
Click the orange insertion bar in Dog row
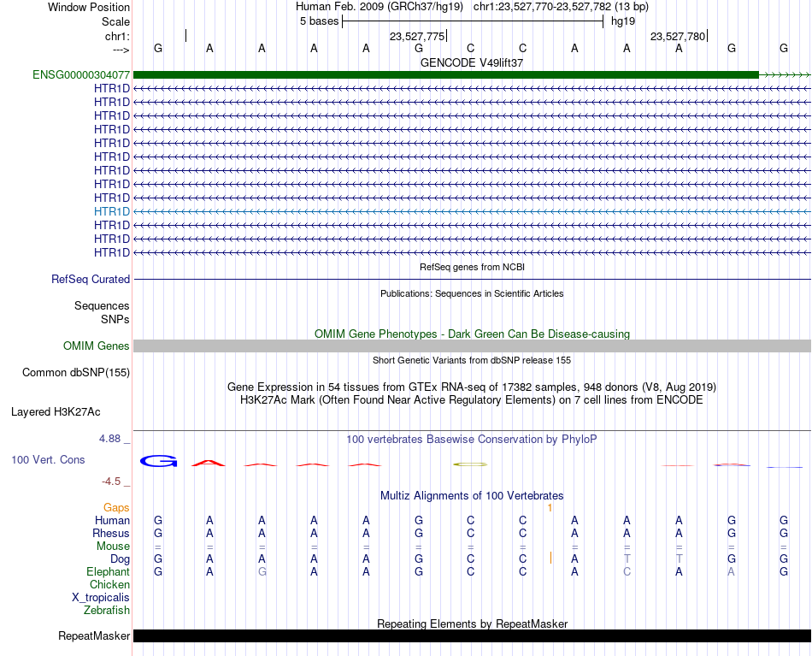click(x=550, y=558)
